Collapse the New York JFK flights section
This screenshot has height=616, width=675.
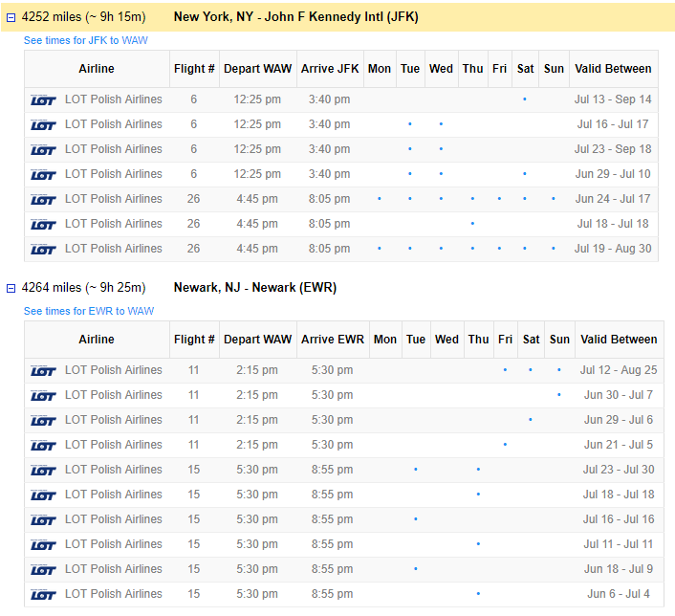(x=11, y=17)
